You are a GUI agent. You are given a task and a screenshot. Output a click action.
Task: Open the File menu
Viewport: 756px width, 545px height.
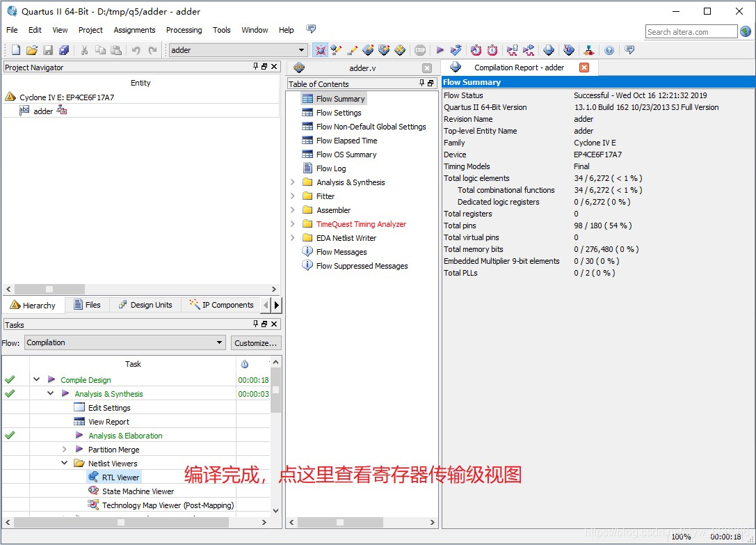pos(12,30)
